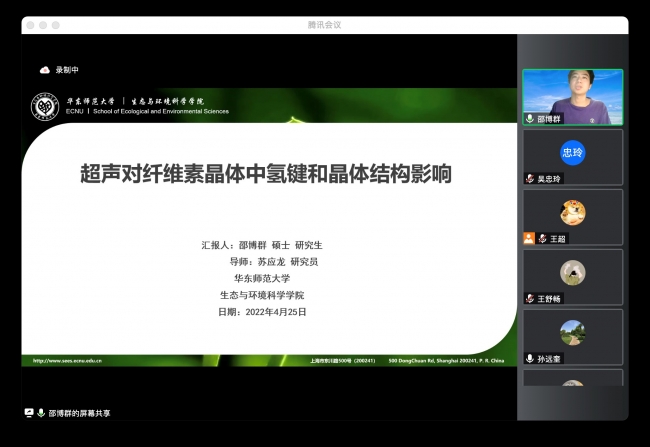650x447 pixels.
Task: Click the ECNU university logo on slide
Action: tap(44, 106)
